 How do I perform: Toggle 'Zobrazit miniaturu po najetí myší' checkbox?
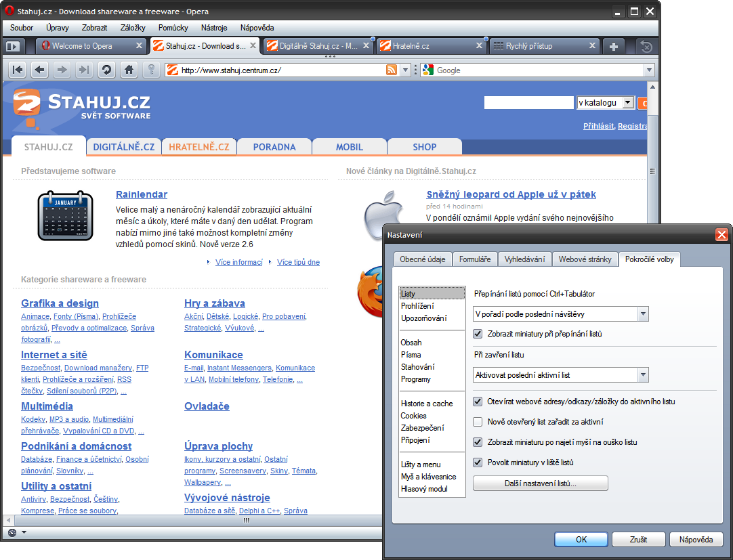point(478,442)
